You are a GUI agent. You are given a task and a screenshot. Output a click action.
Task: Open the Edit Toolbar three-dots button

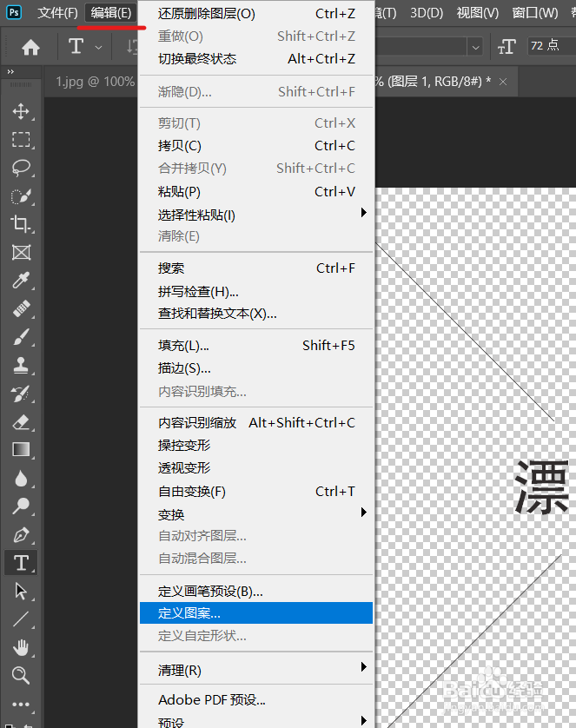coord(21,705)
